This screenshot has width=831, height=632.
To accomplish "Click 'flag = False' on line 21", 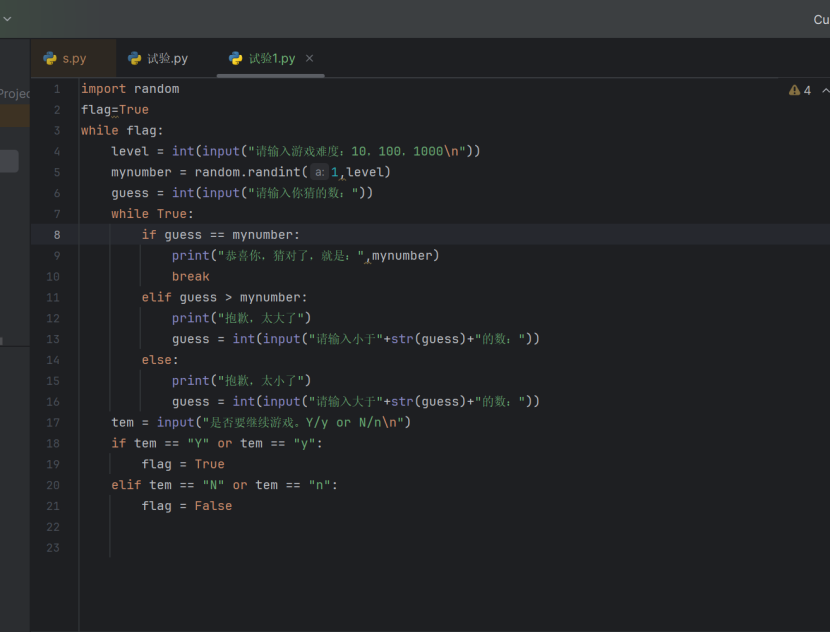I will 186,506.
